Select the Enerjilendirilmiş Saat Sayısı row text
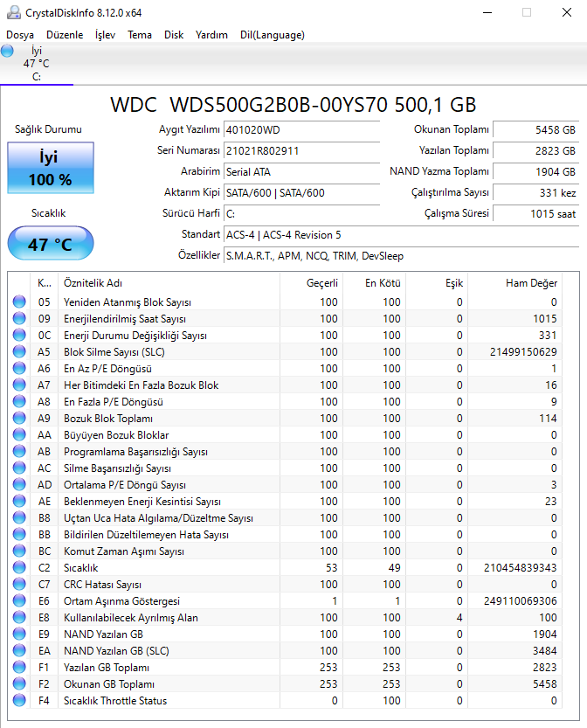 point(125,319)
